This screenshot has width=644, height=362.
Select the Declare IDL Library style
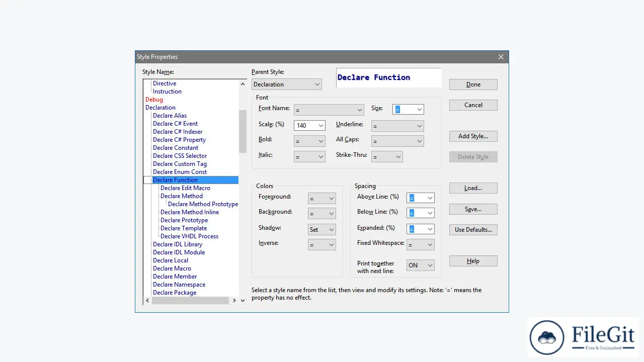click(178, 244)
